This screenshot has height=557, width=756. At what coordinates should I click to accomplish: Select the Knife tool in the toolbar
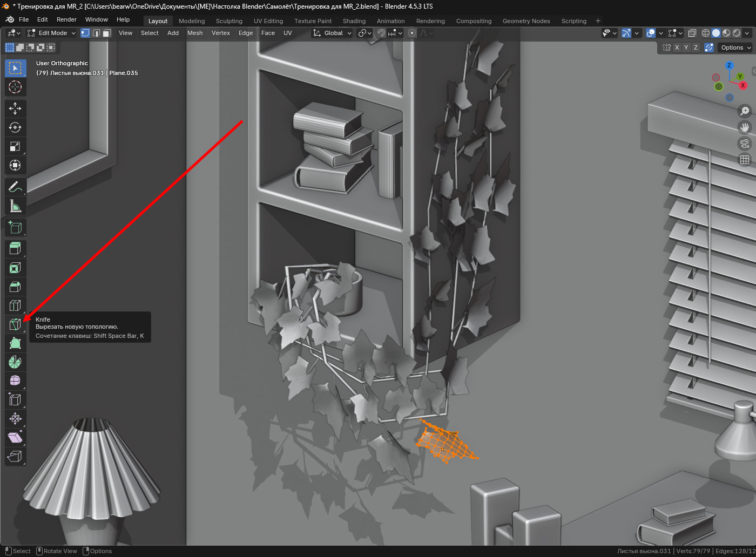[x=15, y=324]
